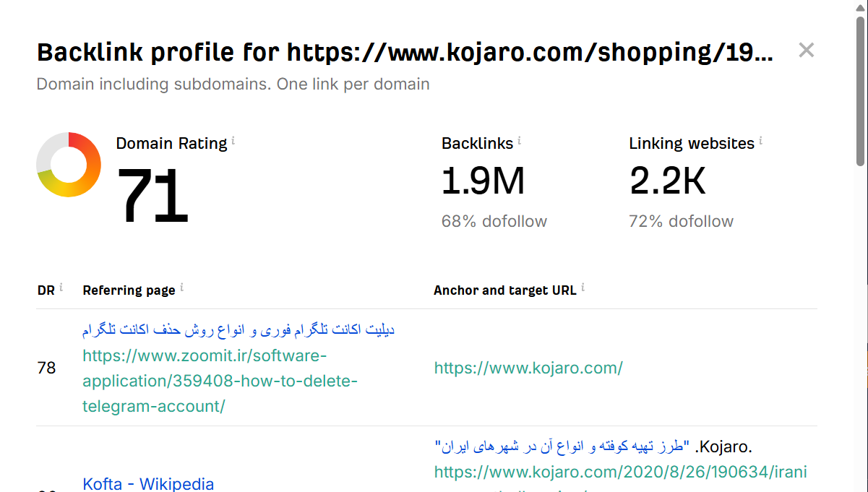Click the 2.2K linking websites value
Image resolution: width=868 pixels, height=492 pixels.
[667, 181]
